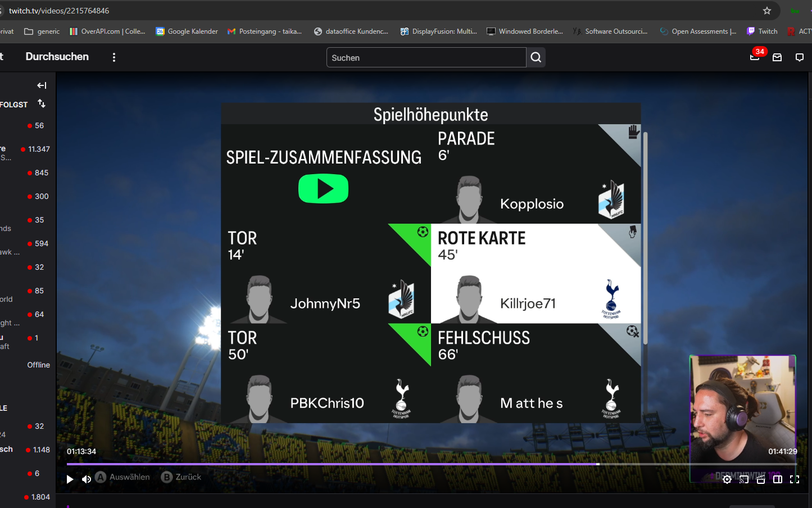Select the Fehlschuss 66' highlight tile
The height and width of the screenshot is (508, 812).
[536, 373]
